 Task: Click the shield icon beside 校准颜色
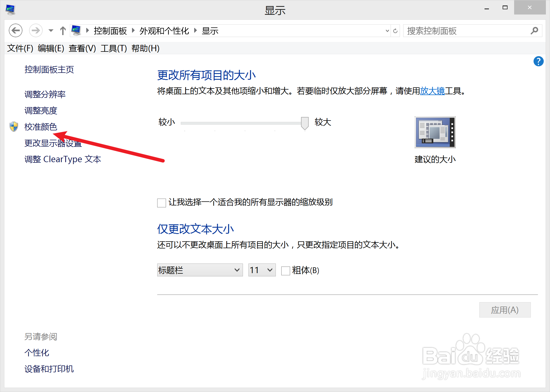13,127
